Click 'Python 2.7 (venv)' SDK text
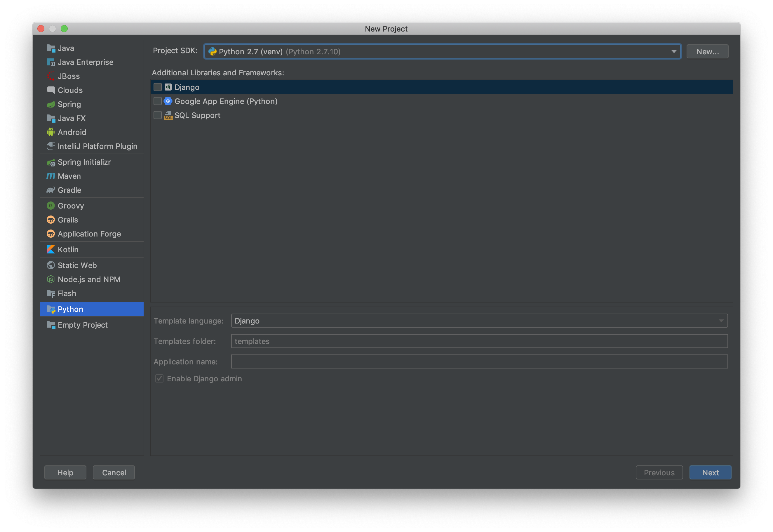The height and width of the screenshot is (532, 773). click(x=251, y=52)
